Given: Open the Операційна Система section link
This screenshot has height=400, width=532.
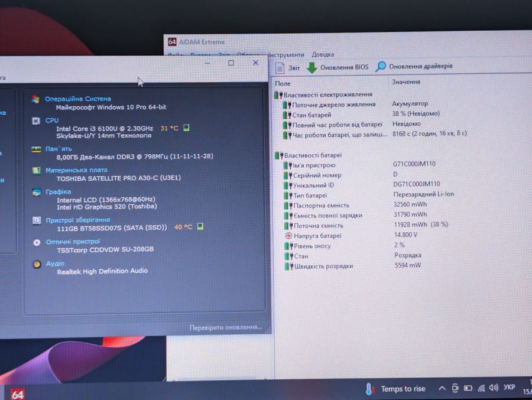Looking at the screenshot, I should [77, 99].
